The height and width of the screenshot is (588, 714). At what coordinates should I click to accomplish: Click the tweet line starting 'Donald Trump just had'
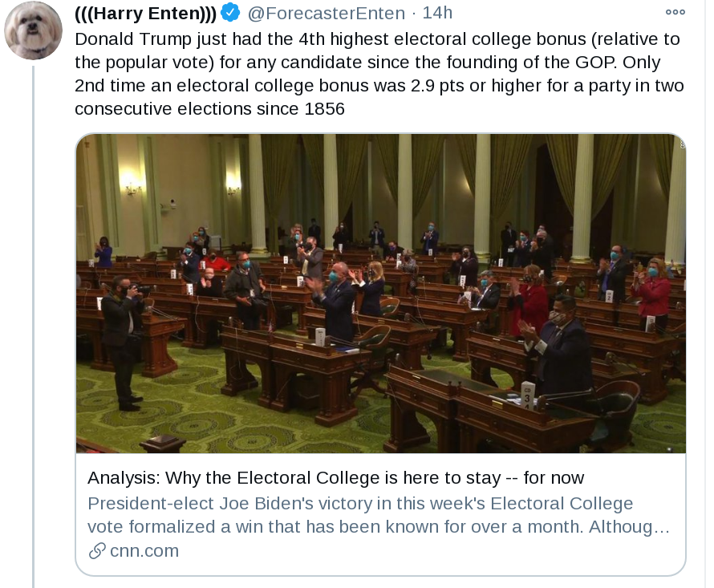(x=377, y=39)
